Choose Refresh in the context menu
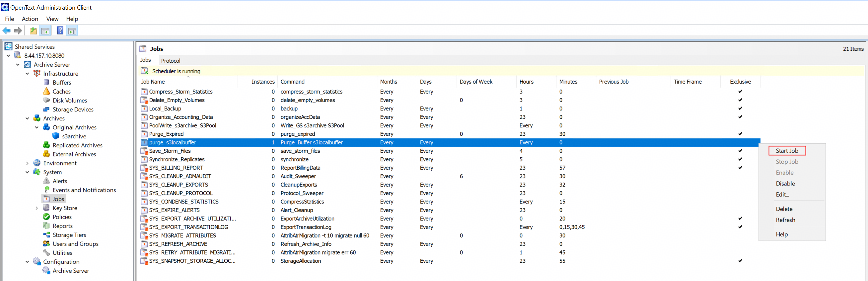The image size is (868, 281). point(785,220)
